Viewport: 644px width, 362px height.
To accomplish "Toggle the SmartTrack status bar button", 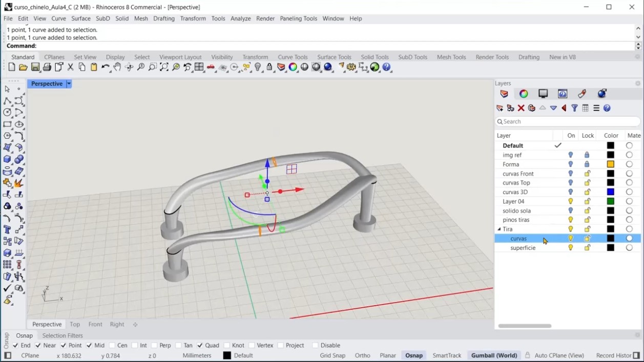I will tap(447, 356).
